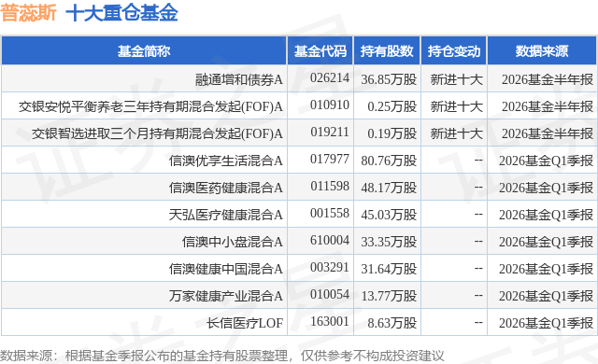Select the 80.76万股 holdings cell

click(389, 161)
